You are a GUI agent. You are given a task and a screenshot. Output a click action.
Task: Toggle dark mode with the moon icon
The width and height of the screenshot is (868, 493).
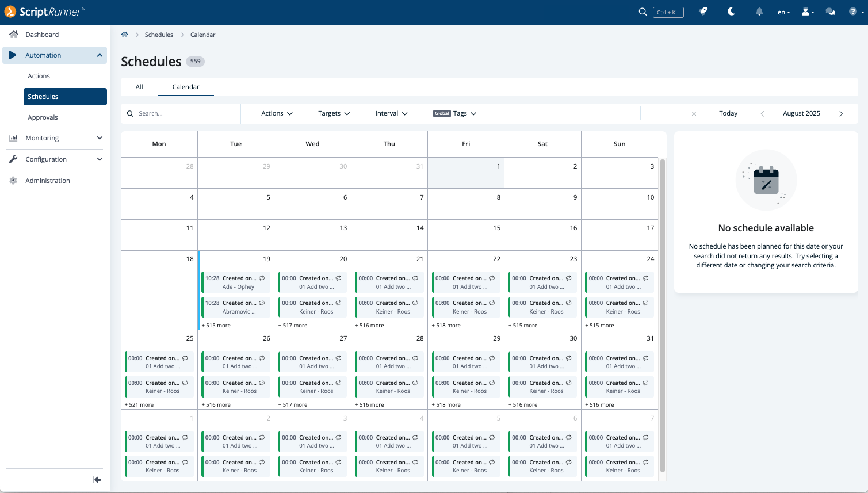pos(731,12)
